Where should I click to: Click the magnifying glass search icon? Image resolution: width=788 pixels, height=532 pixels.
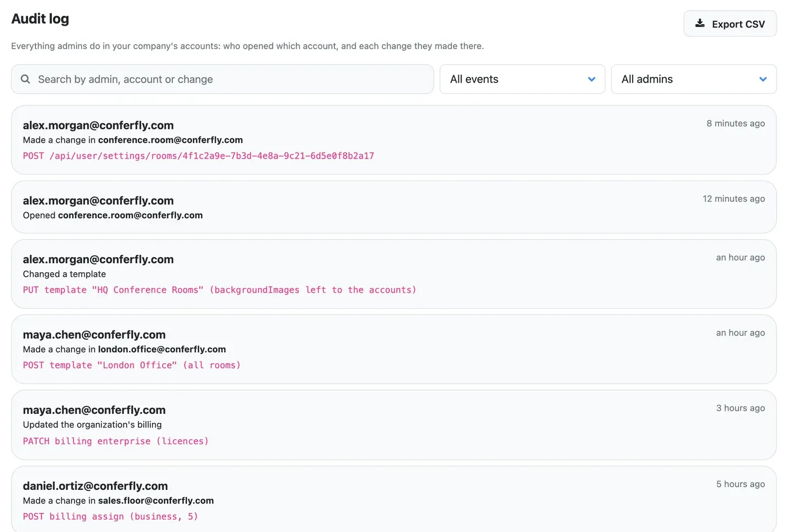[x=25, y=79]
